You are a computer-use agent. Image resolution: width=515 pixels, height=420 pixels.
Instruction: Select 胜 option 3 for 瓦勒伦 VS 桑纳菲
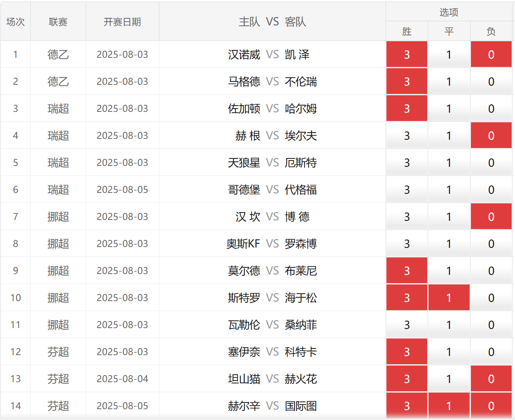click(407, 325)
